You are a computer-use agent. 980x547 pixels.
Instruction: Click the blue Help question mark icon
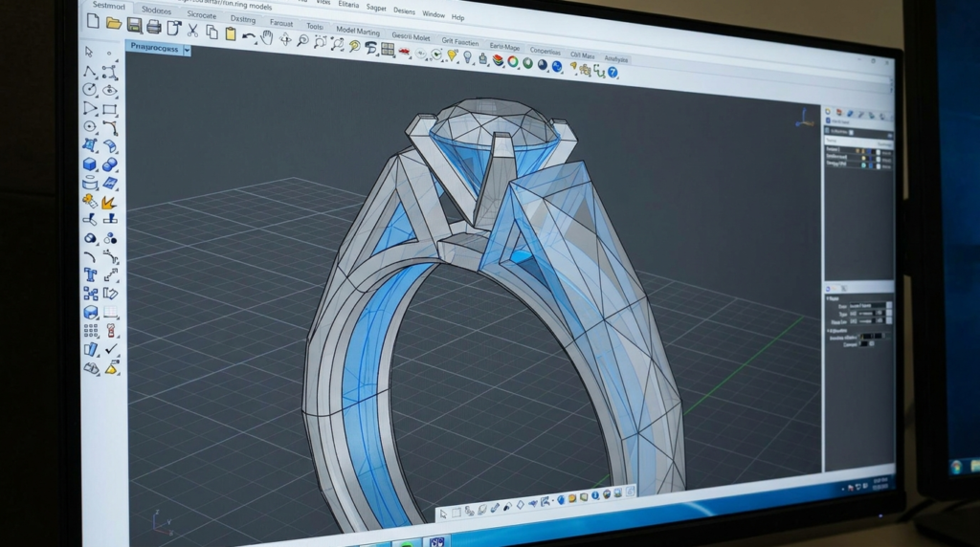pos(612,73)
